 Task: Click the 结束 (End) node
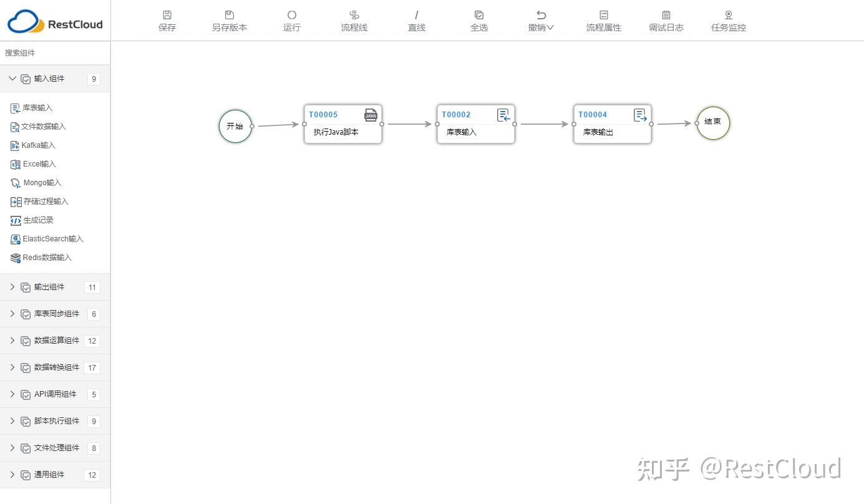coord(712,123)
